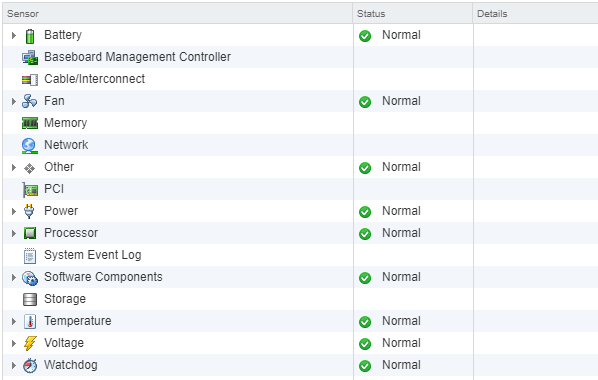Click the PCI card icon
This screenshot has height=380, width=598.
(x=30, y=190)
